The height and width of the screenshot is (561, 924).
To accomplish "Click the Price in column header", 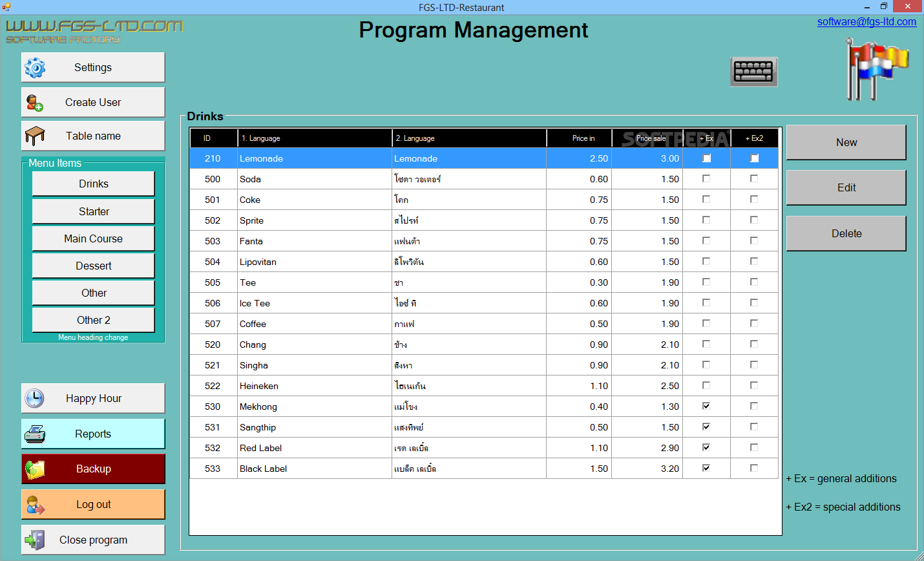I will [x=579, y=138].
